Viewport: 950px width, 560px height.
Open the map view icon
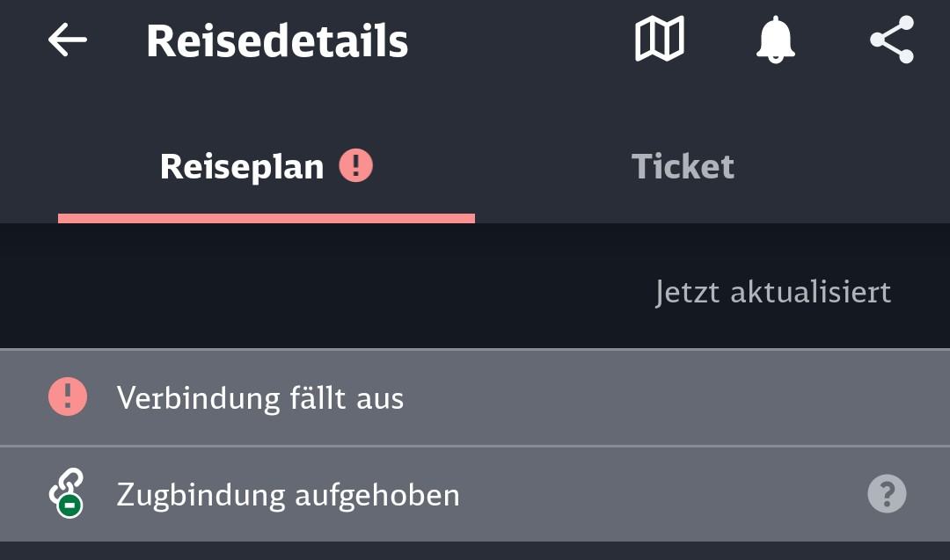click(x=659, y=40)
